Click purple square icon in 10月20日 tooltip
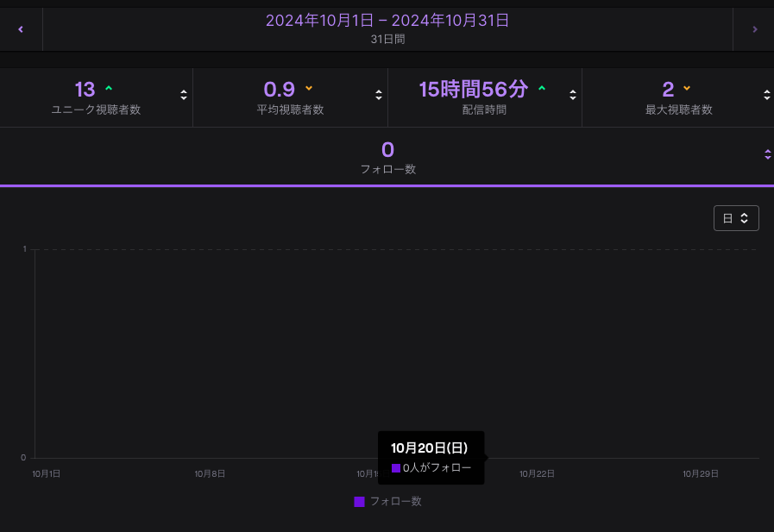 point(396,468)
